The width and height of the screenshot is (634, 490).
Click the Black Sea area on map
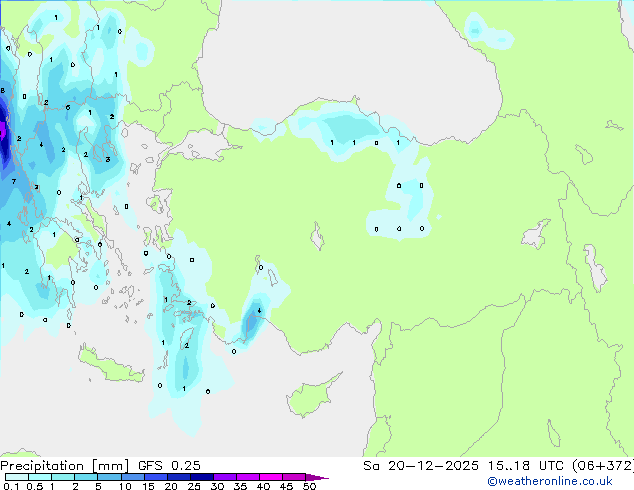tap(360, 50)
